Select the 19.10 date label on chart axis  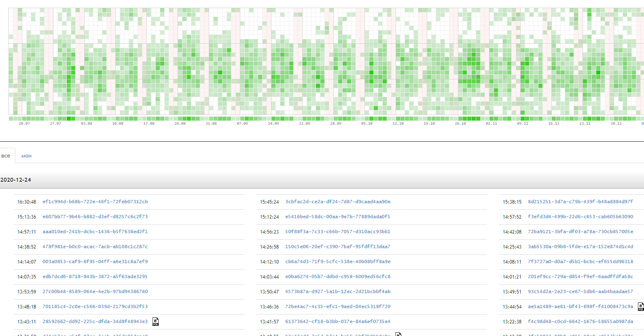tap(429, 123)
